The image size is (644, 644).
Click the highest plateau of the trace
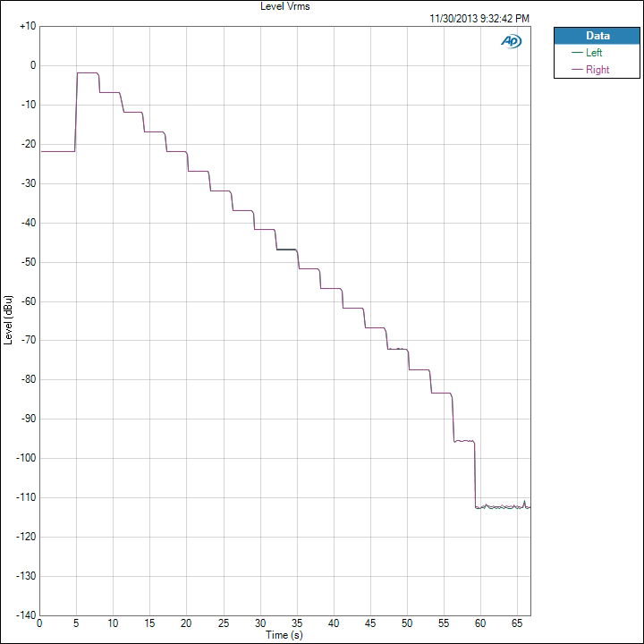[87, 72]
